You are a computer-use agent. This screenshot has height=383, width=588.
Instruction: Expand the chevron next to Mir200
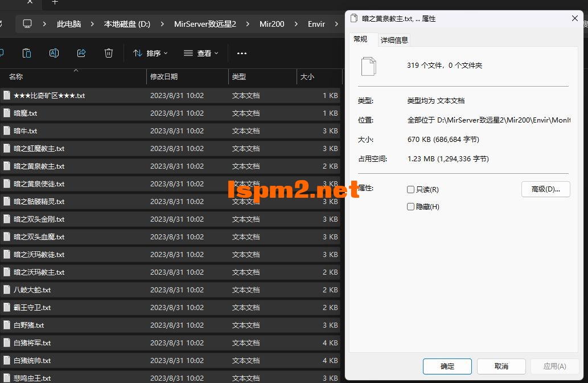295,24
